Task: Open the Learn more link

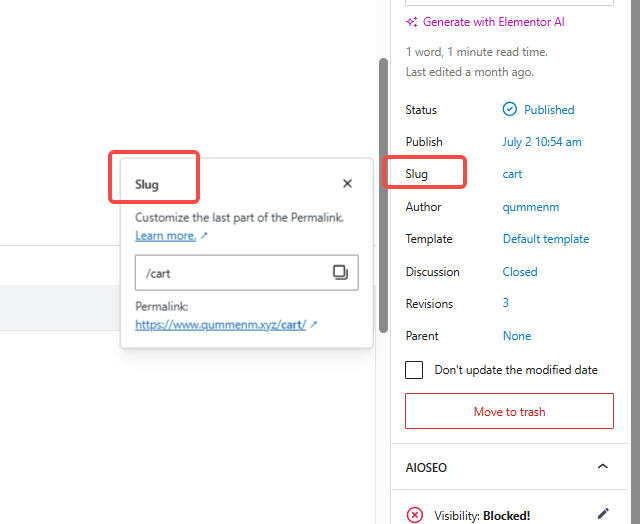Action: click(166, 236)
